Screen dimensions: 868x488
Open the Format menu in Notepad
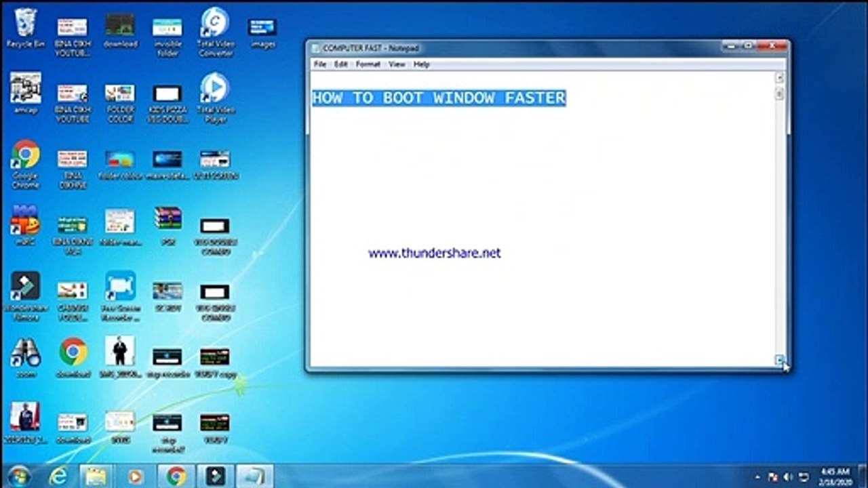(368, 64)
